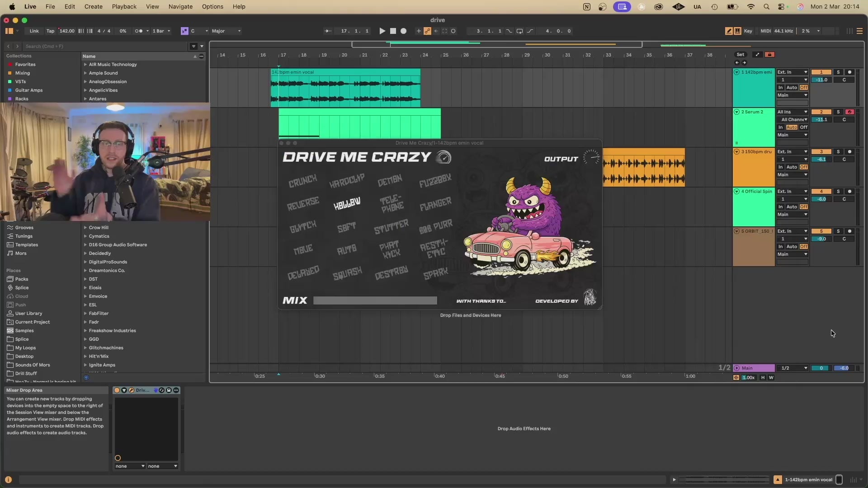Click the Stop button in transport

(393, 31)
